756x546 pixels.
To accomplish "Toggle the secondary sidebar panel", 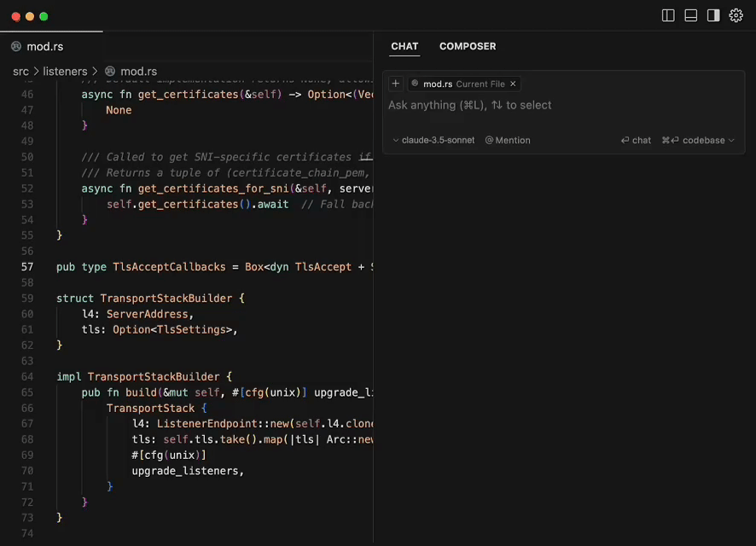I will point(713,15).
